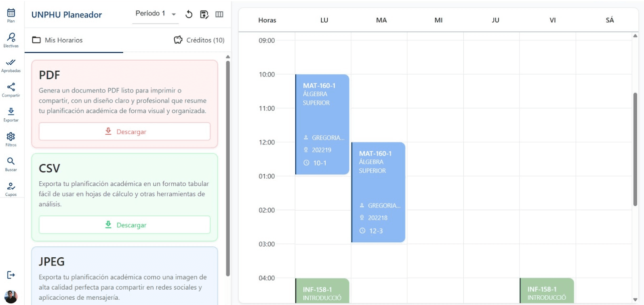Click the 12-3 time label
Image resolution: width=644 pixels, height=305 pixels.
[376, 231]
